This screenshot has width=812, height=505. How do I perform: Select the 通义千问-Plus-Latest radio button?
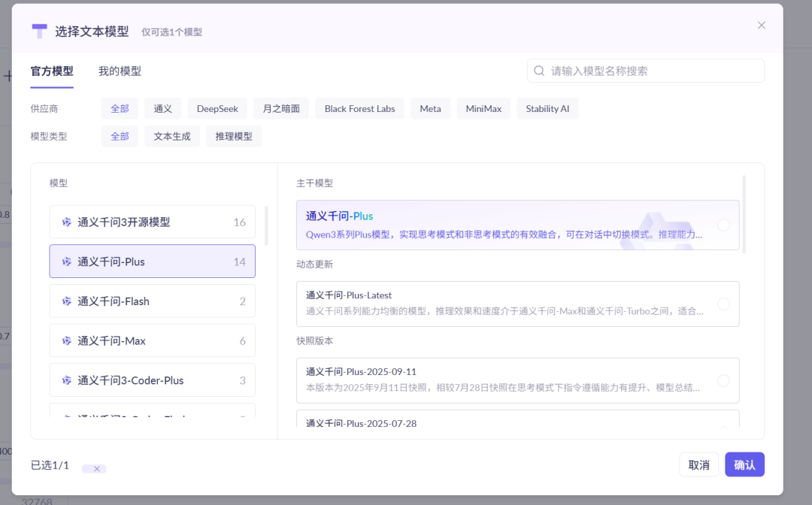[x=723, y=304]
